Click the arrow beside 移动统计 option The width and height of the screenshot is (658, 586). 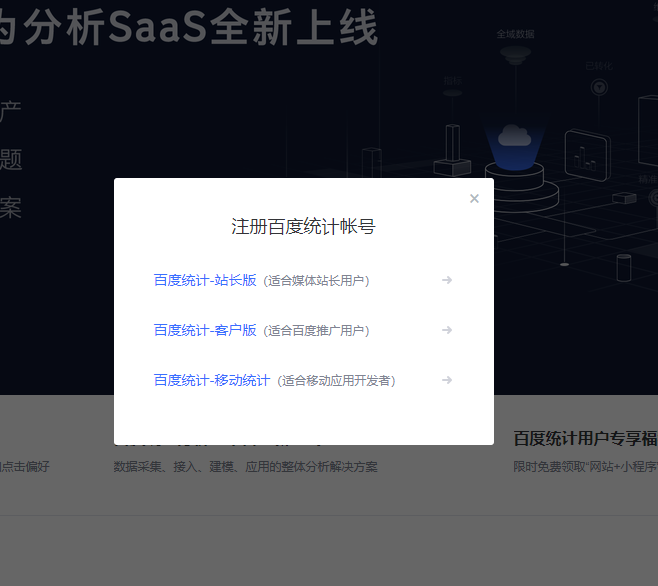[x=447, y=380]
